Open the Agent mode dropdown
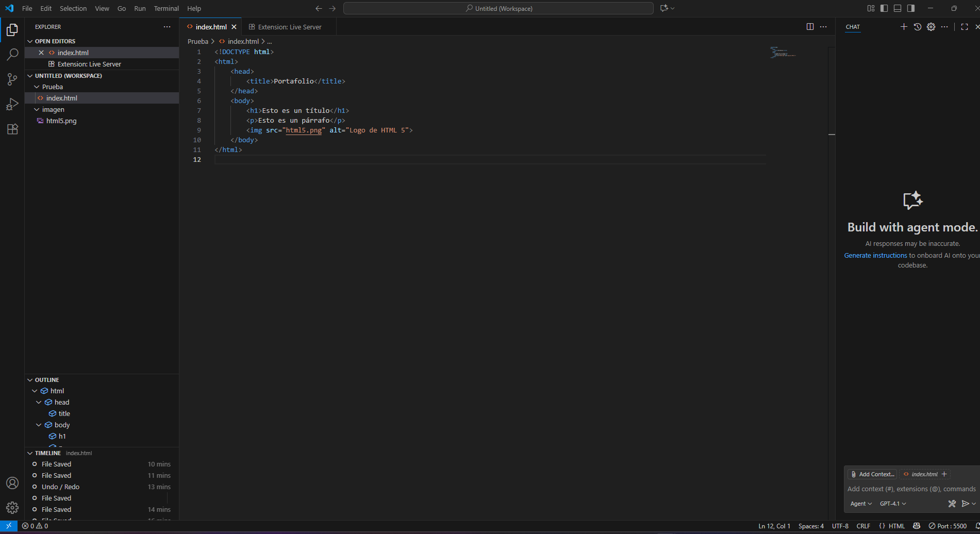The height and width of the screenshot is (534, 980). [x=861, y=504]
